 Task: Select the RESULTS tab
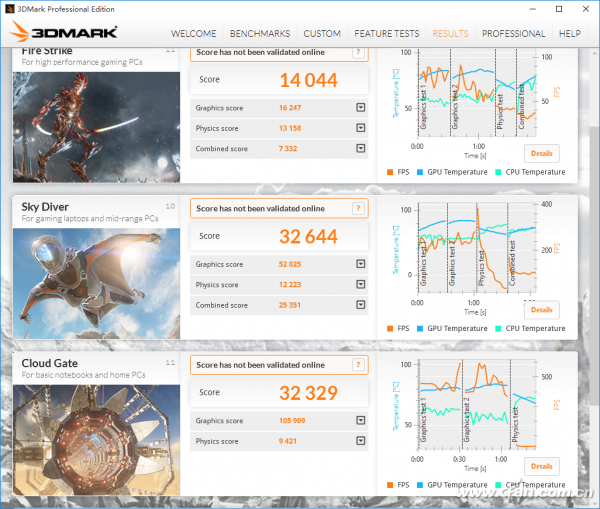point(450,34)
